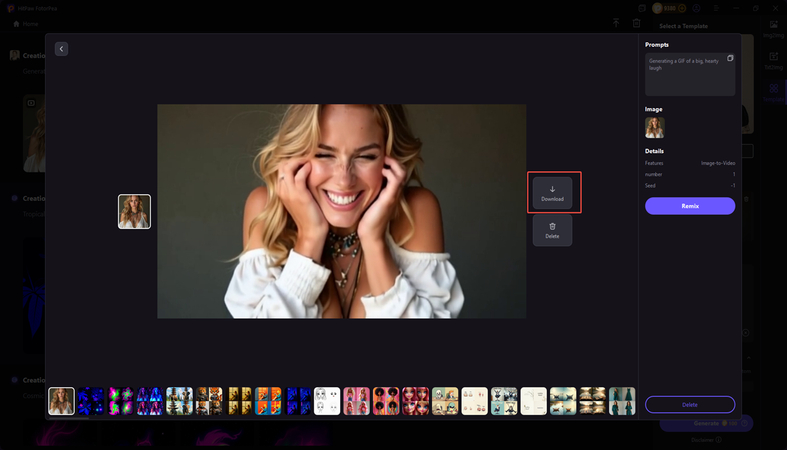The width and height of the screenshot is (787, 450).
Task: Select the blonde woman thumbnail in the bottom strip
Action: tap(61, 401)
